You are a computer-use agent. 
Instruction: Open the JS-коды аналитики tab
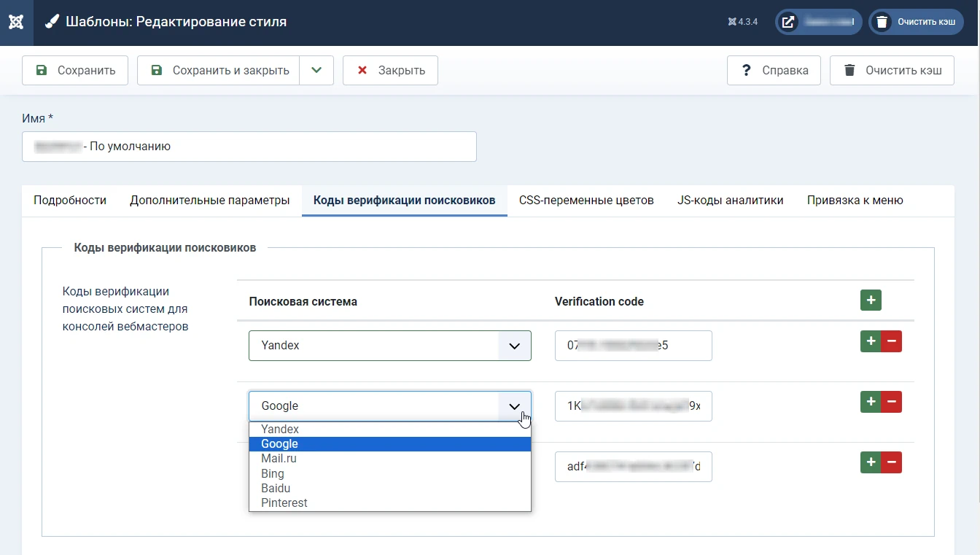[730, 200]
